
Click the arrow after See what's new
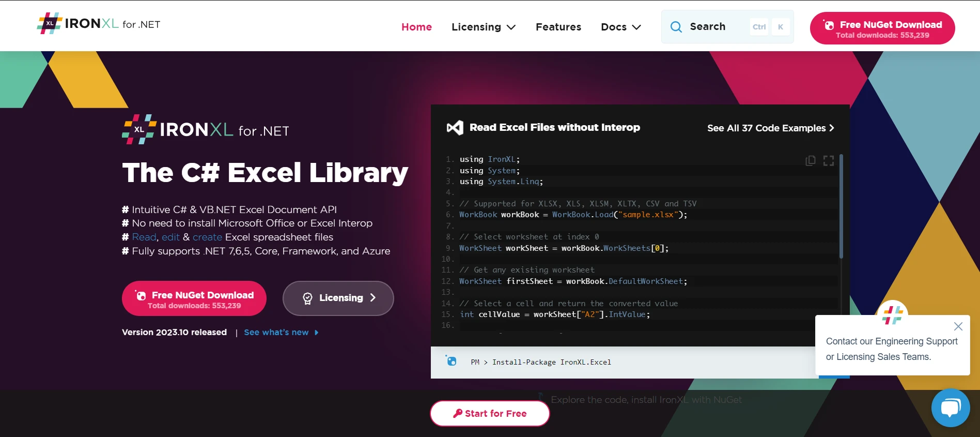317,333
